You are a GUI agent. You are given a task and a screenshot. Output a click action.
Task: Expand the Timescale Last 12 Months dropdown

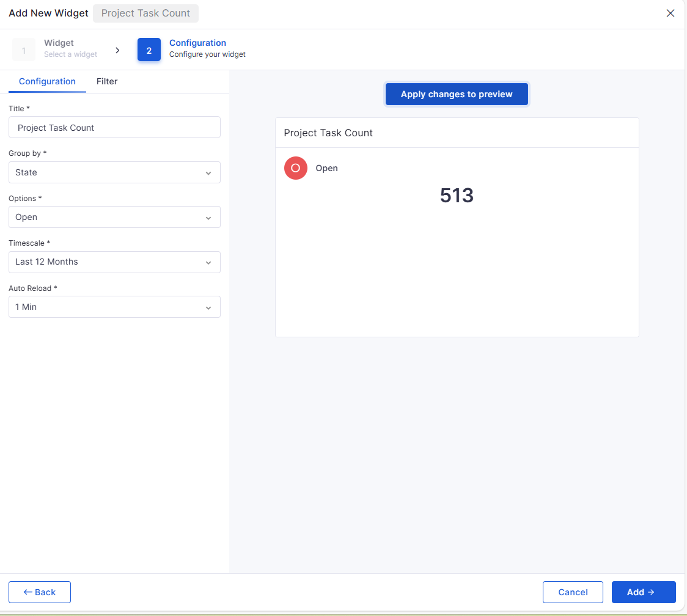pyautogui.click(x=114, y=262)
